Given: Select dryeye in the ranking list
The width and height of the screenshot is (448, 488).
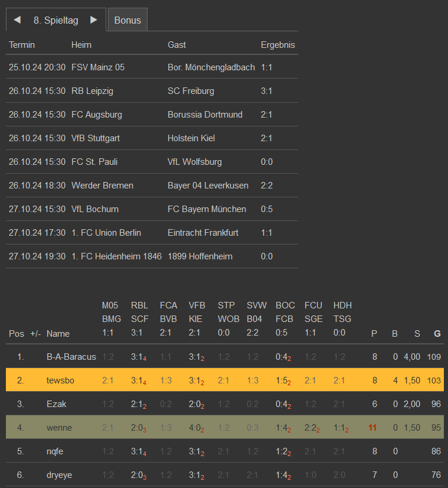Looking at the screenshot, I should tap(60, 475).
